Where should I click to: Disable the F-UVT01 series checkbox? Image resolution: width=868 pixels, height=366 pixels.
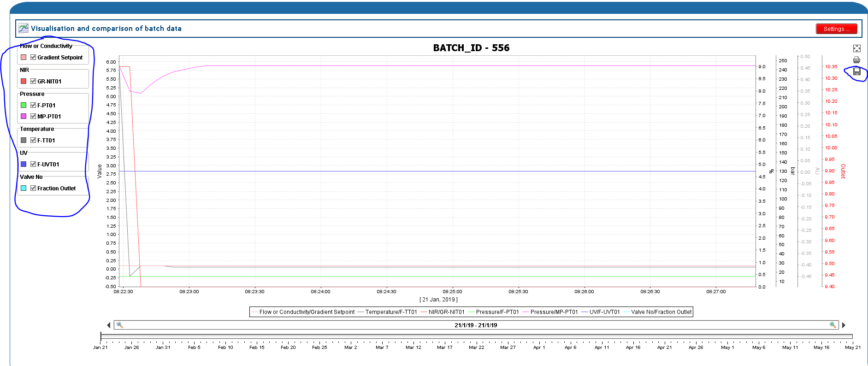pyautogui.click(x=33, y=164)
